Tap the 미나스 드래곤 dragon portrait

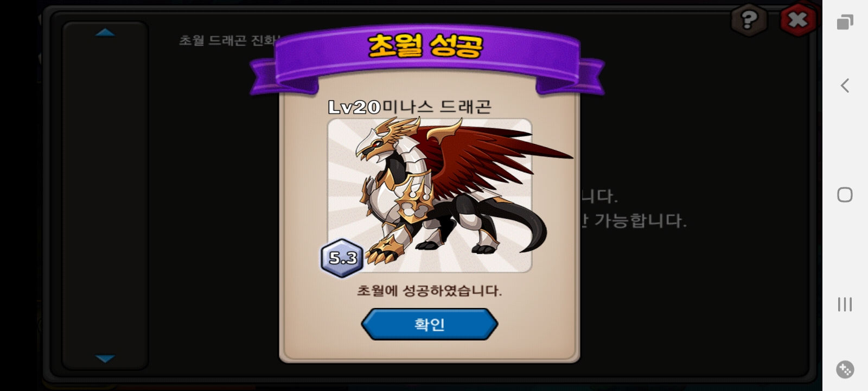click(x=430, y=195)
